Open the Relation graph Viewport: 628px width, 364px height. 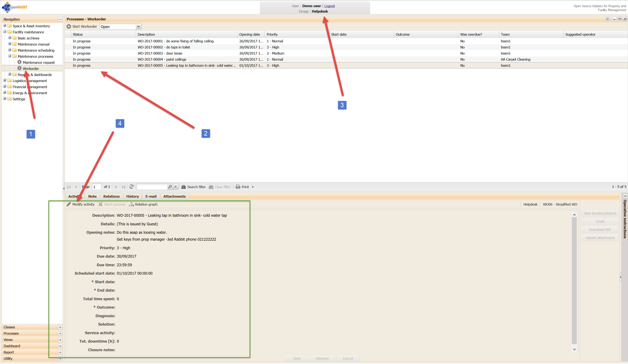[x=143, y=204]
